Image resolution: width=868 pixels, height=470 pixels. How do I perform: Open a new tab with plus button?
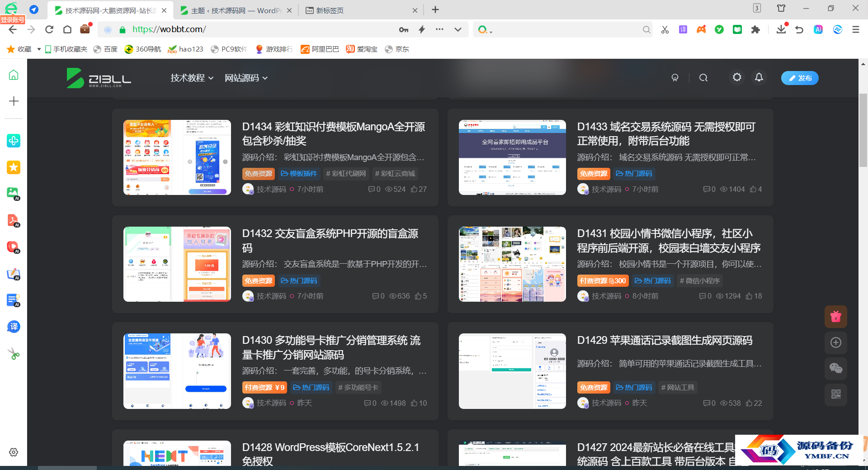click(435, 9)
